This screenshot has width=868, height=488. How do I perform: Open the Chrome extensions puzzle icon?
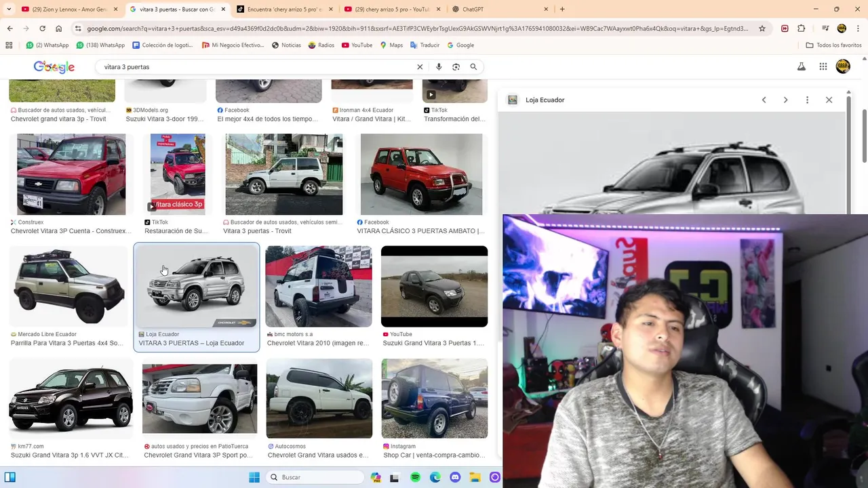coord(801,28)
